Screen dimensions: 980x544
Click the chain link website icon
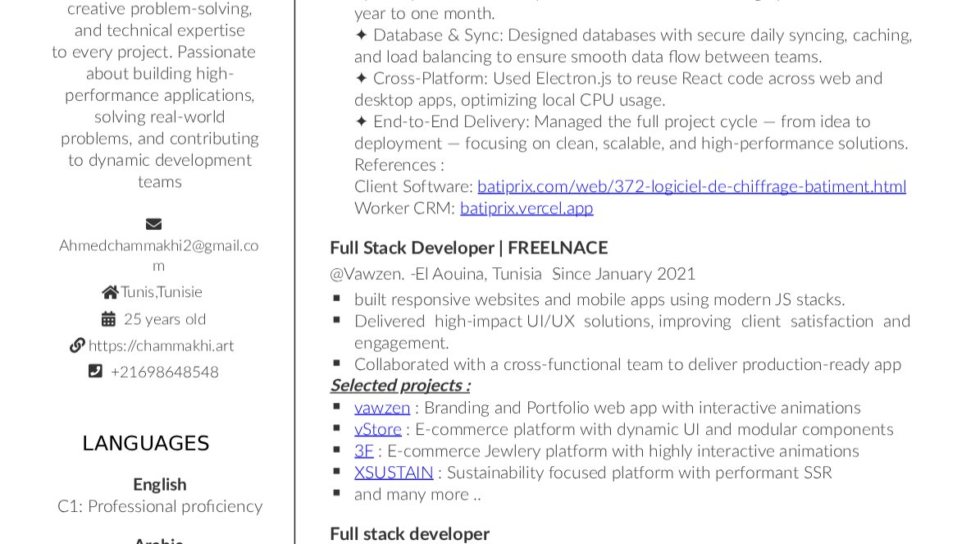(77, 345)
